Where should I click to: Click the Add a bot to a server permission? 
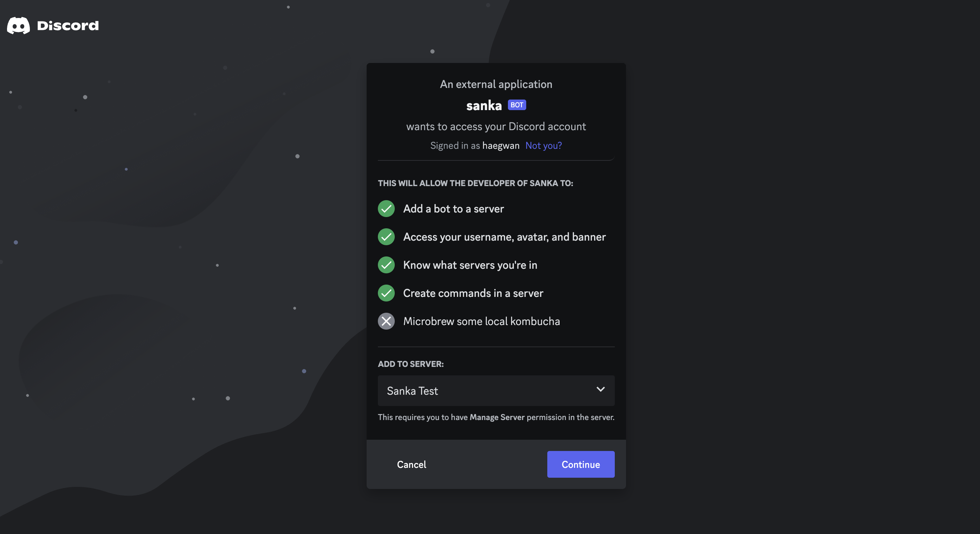(x=453, y=209)
